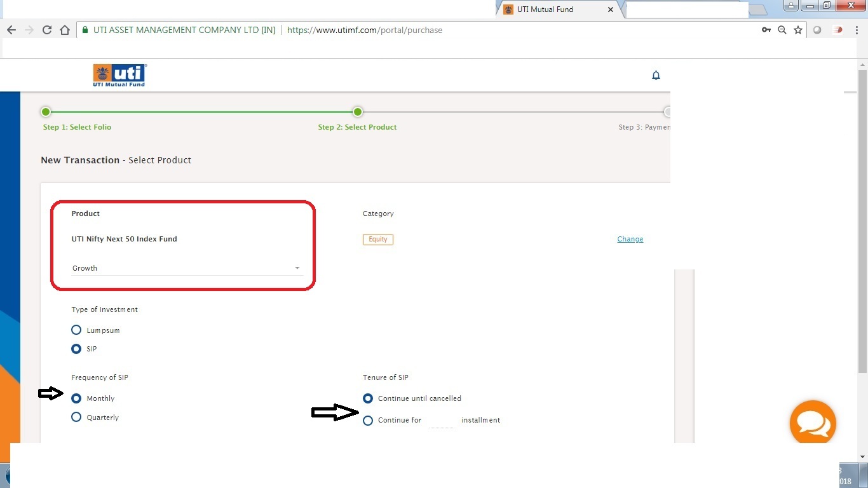Image resolution: width=868 pixels, height=488 pixels.
Task: Reload the UTI purchase page
Action: [x=46, y=30]
